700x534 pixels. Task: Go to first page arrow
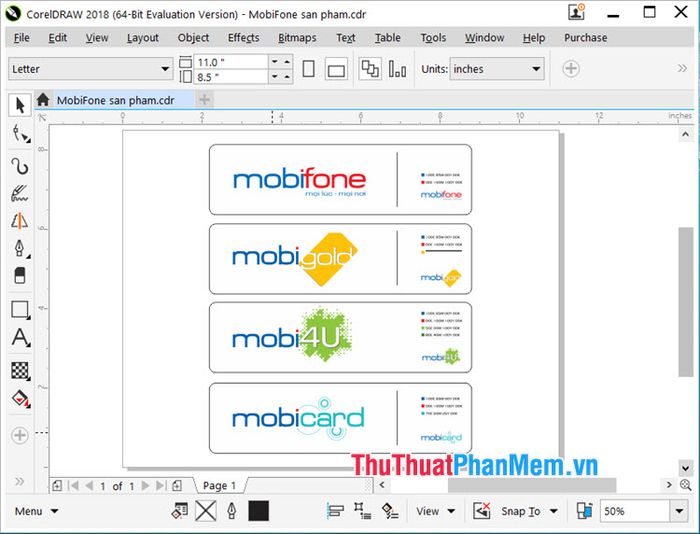coord(74,485)
